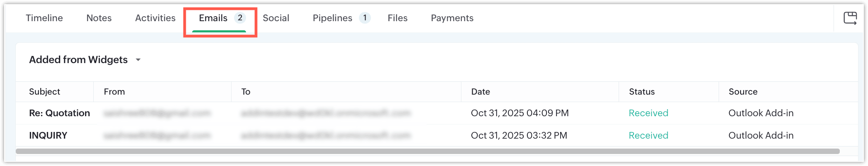Click the share window icon at top right
The image size is (868, 166).
pos(850,18)
